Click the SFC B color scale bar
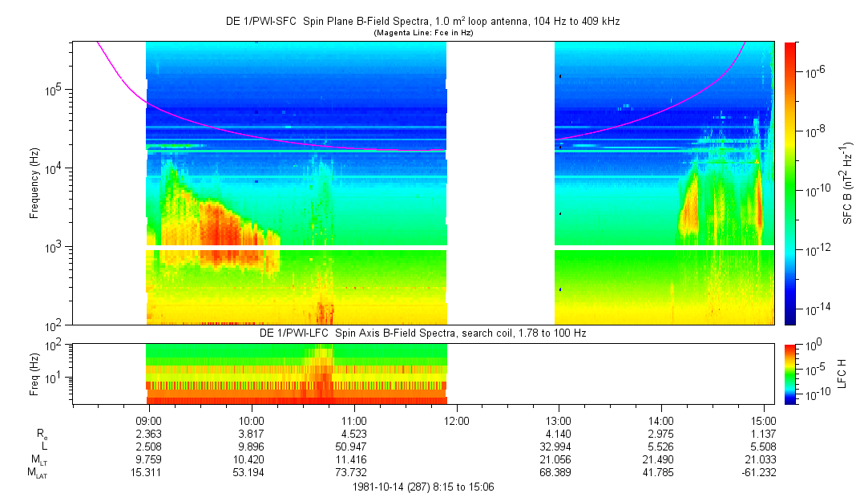Viewport: 868px width, 497px height. coord(790,183)
